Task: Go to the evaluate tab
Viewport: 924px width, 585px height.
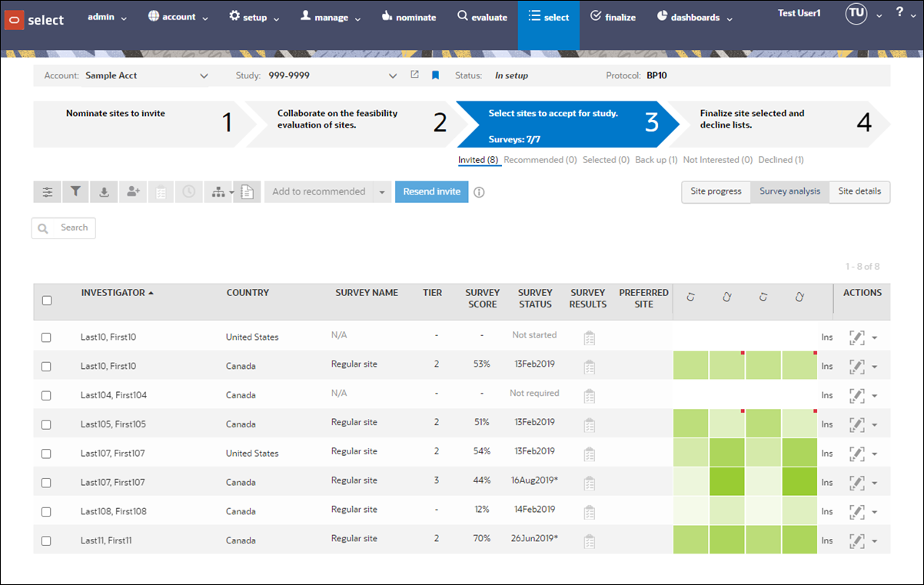Action: (x=482, y=17)
